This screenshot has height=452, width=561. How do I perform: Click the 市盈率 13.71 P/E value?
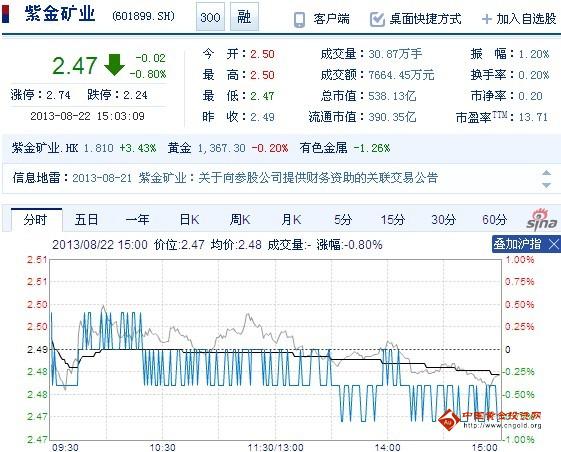click(x=533, y=117)
